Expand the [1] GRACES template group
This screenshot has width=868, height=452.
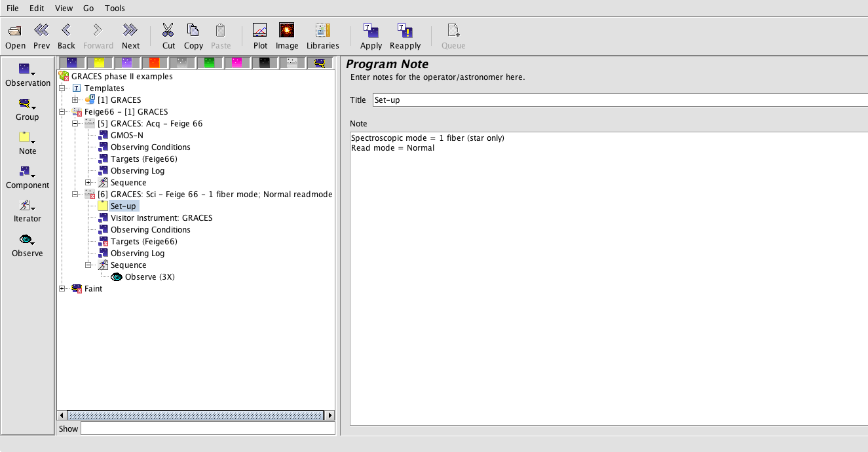pos(75,100)
